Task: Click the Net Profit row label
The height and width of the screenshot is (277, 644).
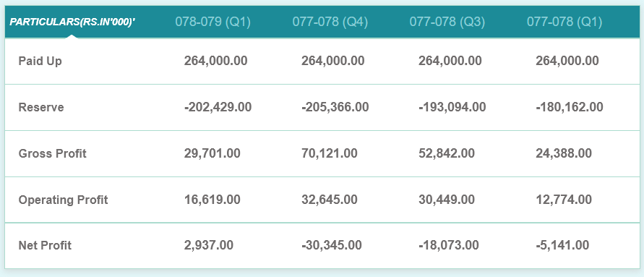Action: coord(45,245)
